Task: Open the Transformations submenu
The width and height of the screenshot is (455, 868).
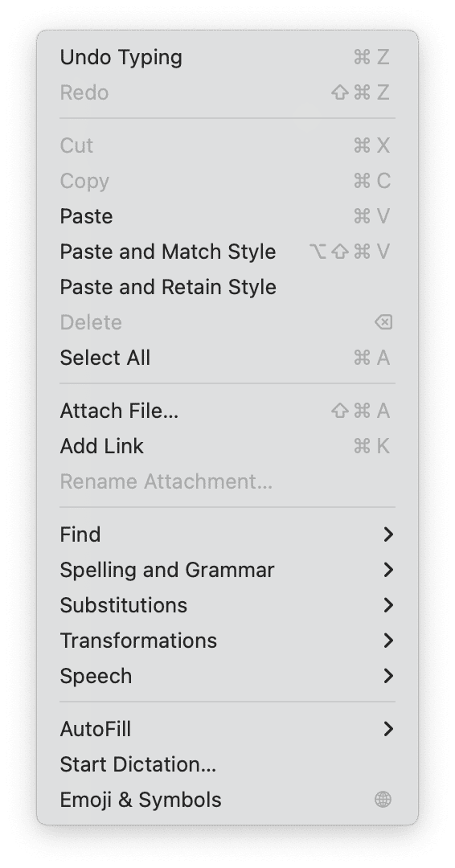Action: (227, 641)
